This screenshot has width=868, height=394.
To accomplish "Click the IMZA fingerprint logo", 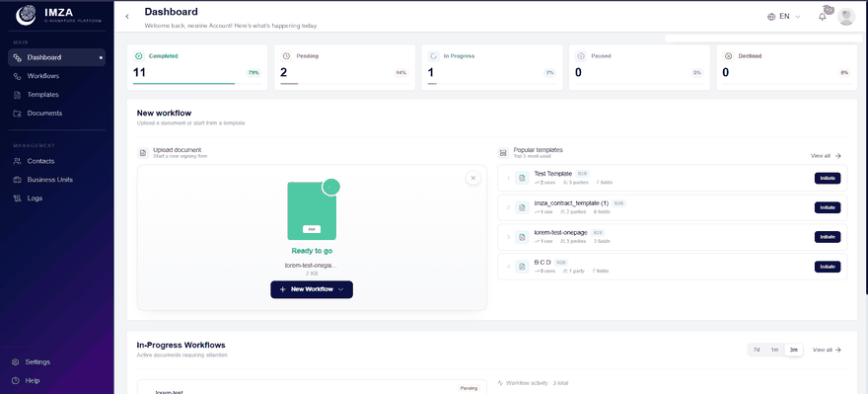I will [x=26, y=16].
